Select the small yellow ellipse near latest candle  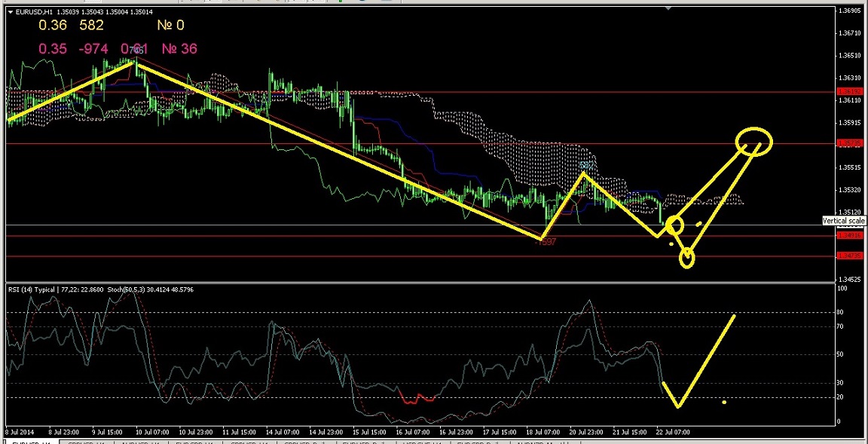674,224
